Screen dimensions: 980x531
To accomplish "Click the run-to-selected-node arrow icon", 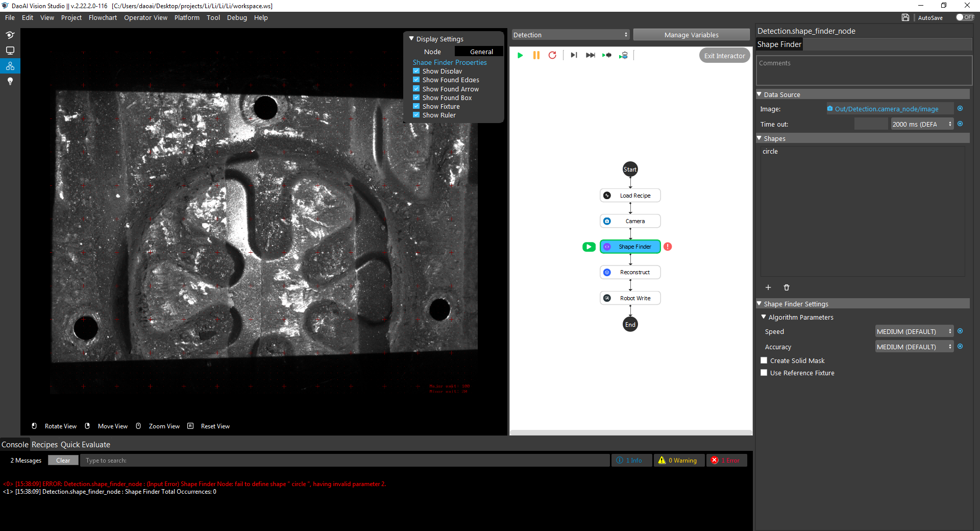I will click(607, 55).
